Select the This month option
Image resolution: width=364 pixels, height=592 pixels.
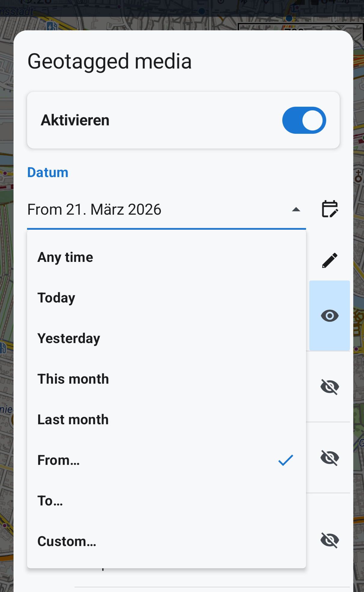point(73,379)
